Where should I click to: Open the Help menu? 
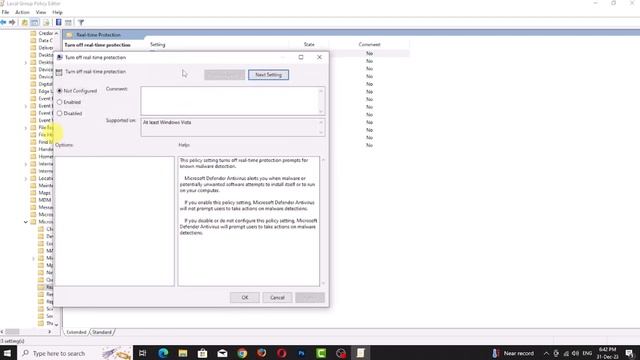58,12
